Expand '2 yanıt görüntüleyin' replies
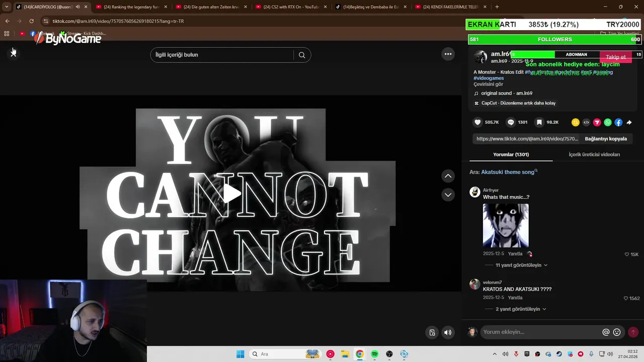The height and width of the screenshot is (362, 644). tap(518, 309)
